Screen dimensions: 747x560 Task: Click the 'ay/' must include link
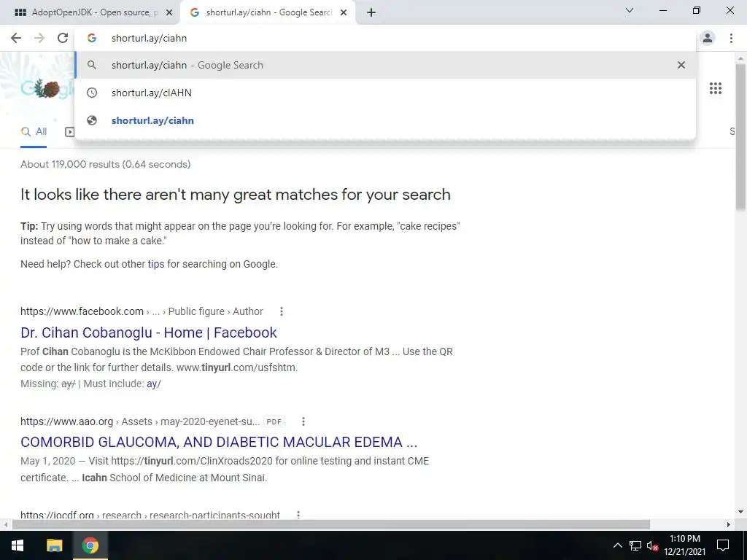point(154,384)
